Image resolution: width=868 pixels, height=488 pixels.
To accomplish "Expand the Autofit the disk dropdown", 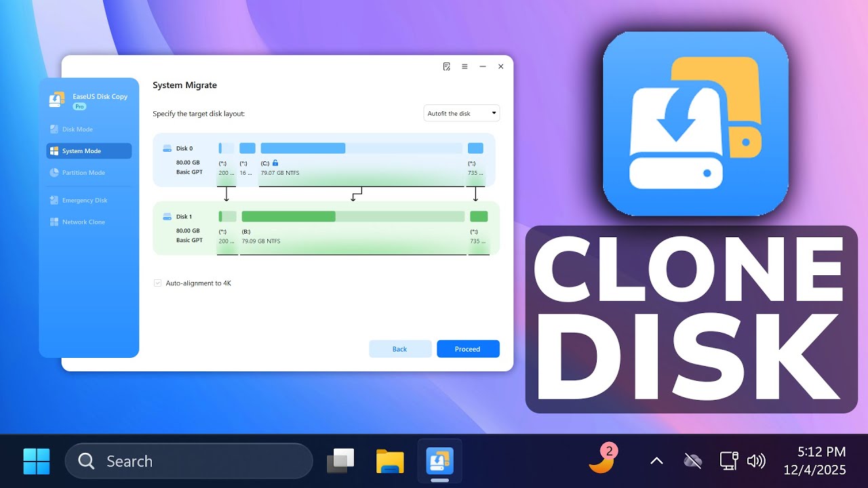I will 462,113.
